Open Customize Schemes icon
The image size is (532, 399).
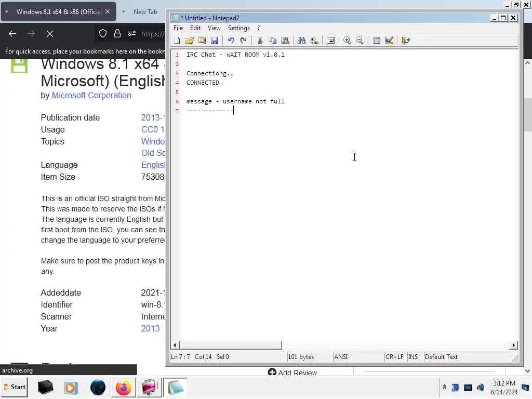point(389,41)
